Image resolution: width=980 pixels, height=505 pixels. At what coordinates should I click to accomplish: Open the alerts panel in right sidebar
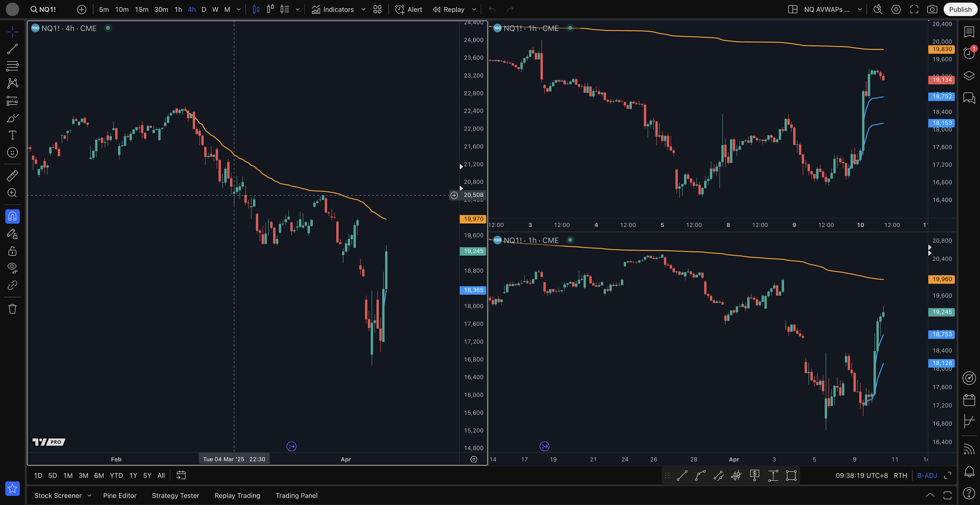click(x=969, y=53)
